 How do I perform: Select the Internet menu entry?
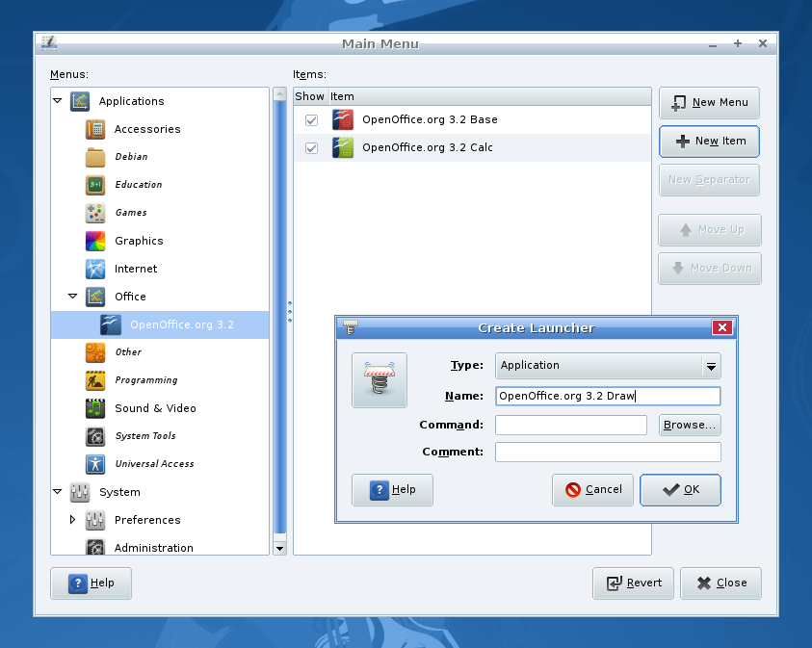click(x=136, y=269)
